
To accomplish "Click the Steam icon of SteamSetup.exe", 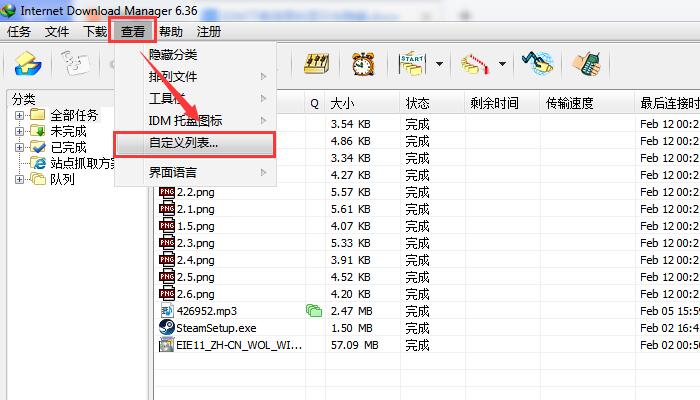I will click(x=167, y=328).
